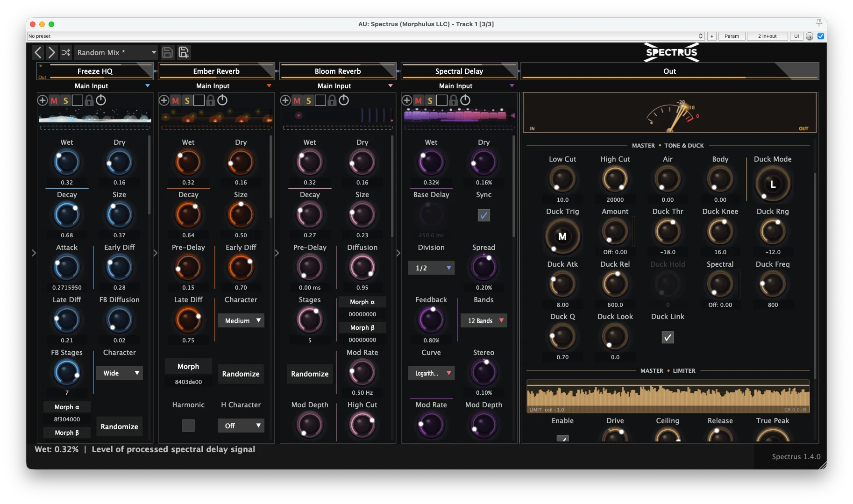Click the lock icon in Spectral Delay module
The image size is (853, 504).
click(454, 100)
